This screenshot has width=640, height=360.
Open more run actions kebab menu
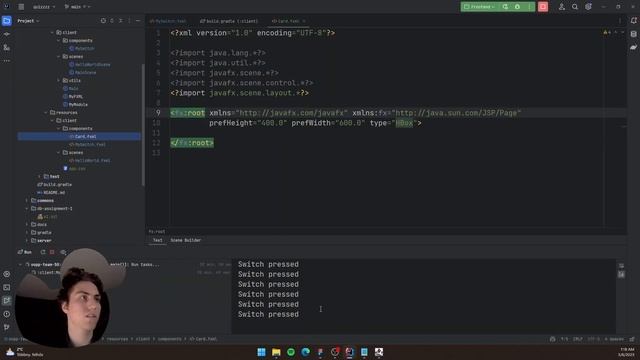pos(529,7)
